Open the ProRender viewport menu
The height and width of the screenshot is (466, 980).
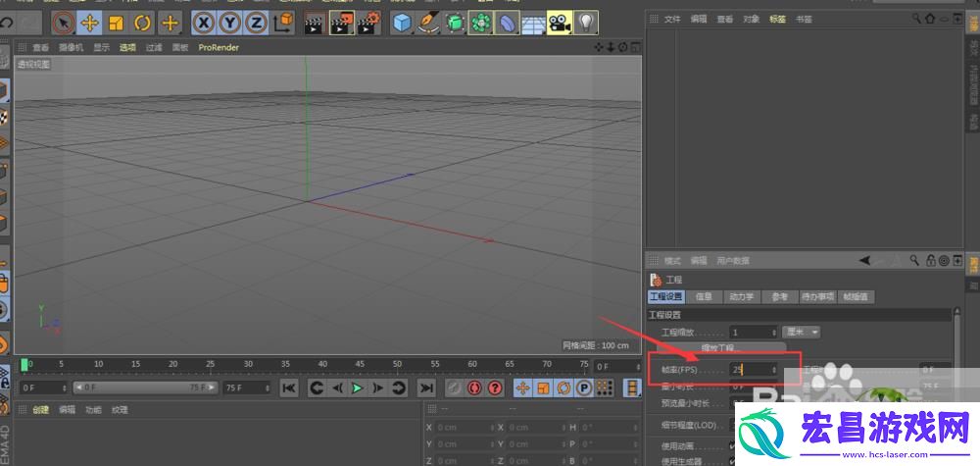(x=219, y=47)
